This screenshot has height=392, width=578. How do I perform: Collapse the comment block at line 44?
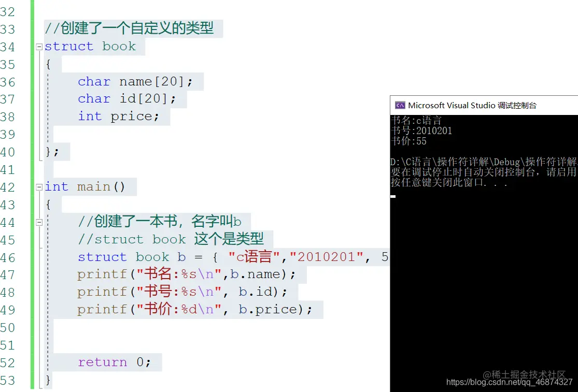[39, 222]
